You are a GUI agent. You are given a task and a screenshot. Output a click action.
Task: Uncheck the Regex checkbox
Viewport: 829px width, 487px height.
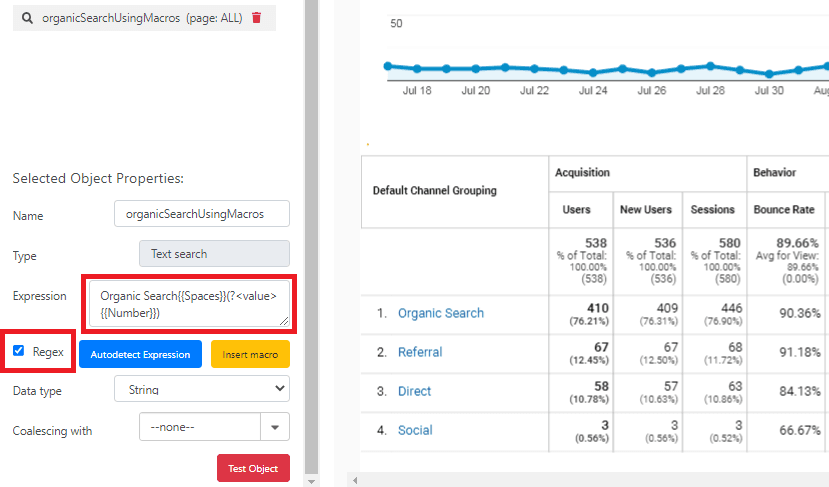coord(19,351)
